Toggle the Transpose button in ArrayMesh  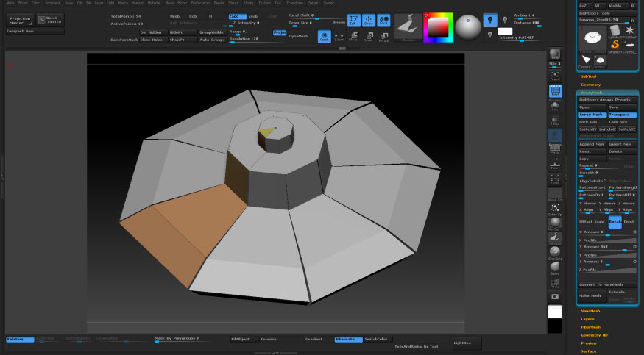pyautogui.click(x=622, y=115)
